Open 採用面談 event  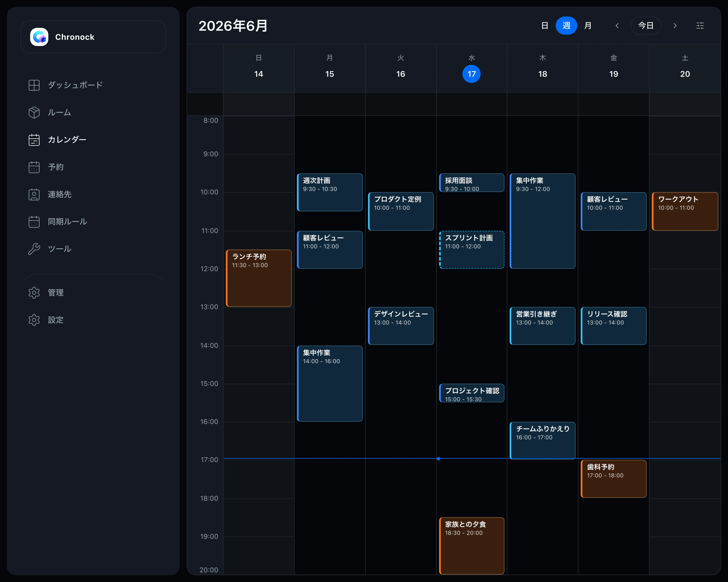472,183
